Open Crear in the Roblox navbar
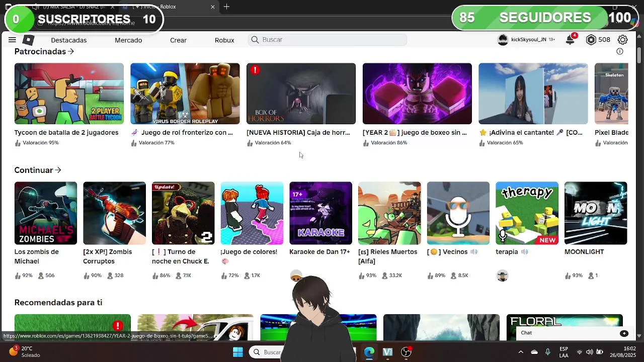 [x=178, y=40]
